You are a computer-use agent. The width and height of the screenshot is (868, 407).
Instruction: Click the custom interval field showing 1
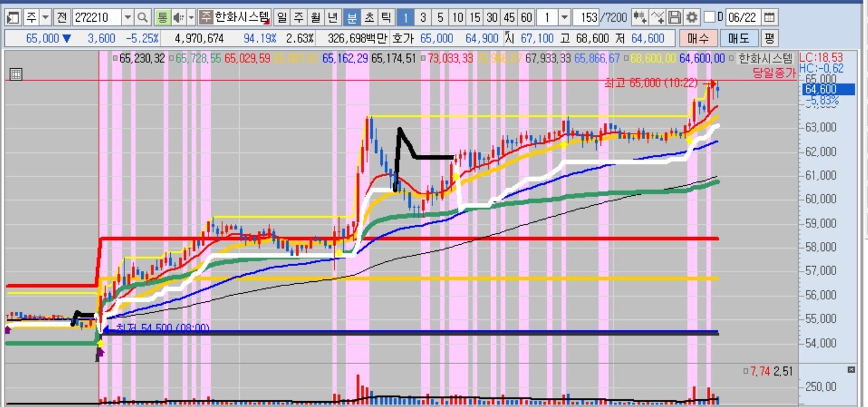[547, 17]
